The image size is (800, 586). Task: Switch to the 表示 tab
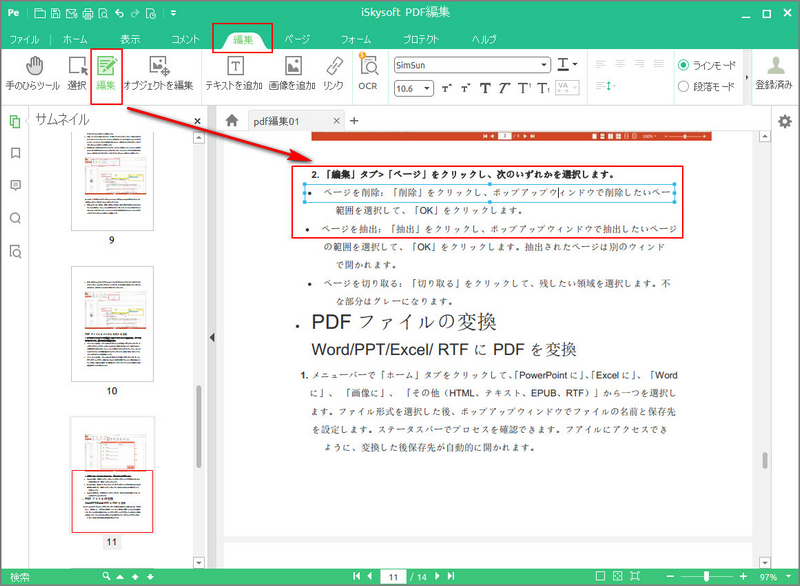130,39
